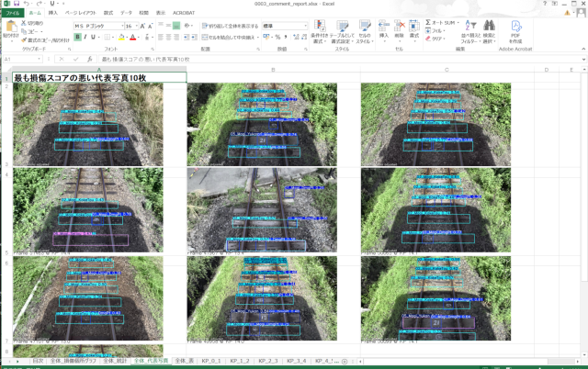Open the font size dropdown
The width and height of the screenshot is (588, 369).
point(139,27)
